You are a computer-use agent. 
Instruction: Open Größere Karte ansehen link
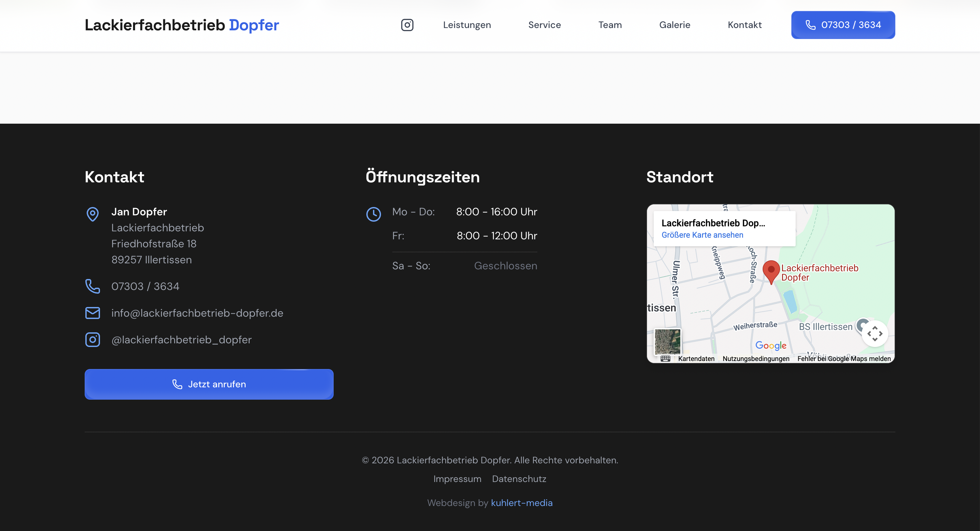(x=702, y=235)
